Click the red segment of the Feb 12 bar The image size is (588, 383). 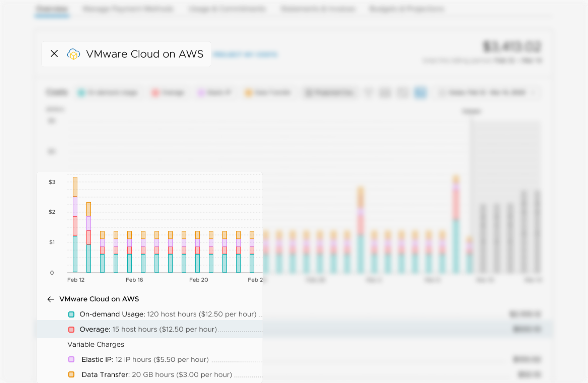pyautogui.click(x=75, y=226)
